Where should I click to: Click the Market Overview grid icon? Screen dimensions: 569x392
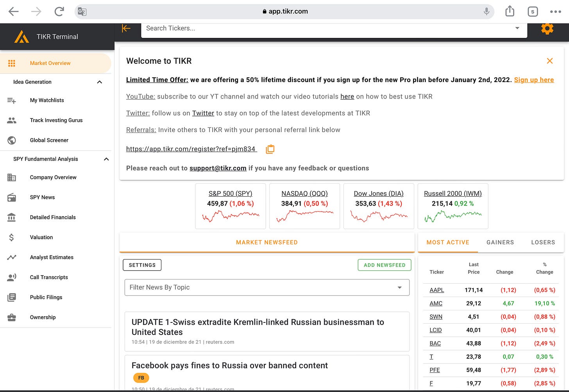coord(12,63)
